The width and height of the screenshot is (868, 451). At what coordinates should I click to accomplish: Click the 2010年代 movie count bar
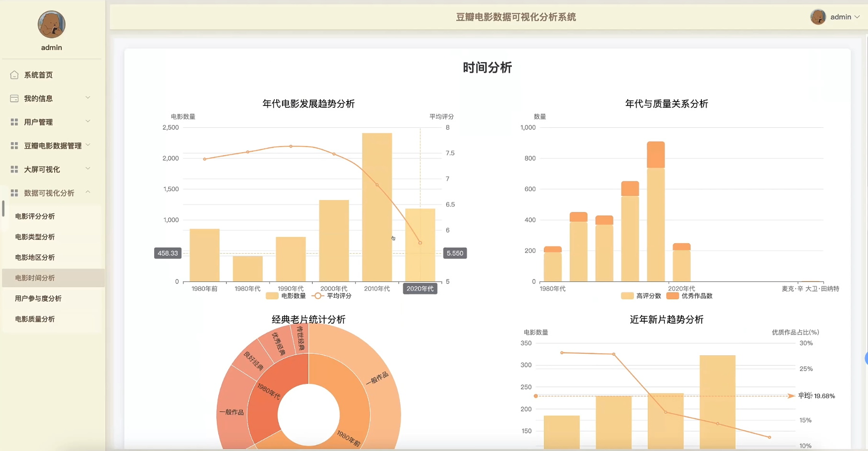(x=377, y=207)
